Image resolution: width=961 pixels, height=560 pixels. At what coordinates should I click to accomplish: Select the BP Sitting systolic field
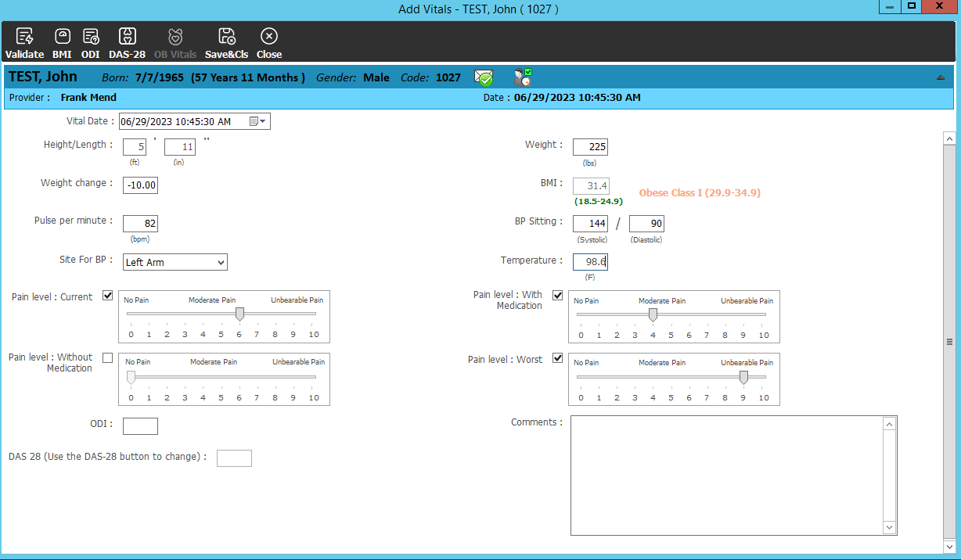coord(589,223)
